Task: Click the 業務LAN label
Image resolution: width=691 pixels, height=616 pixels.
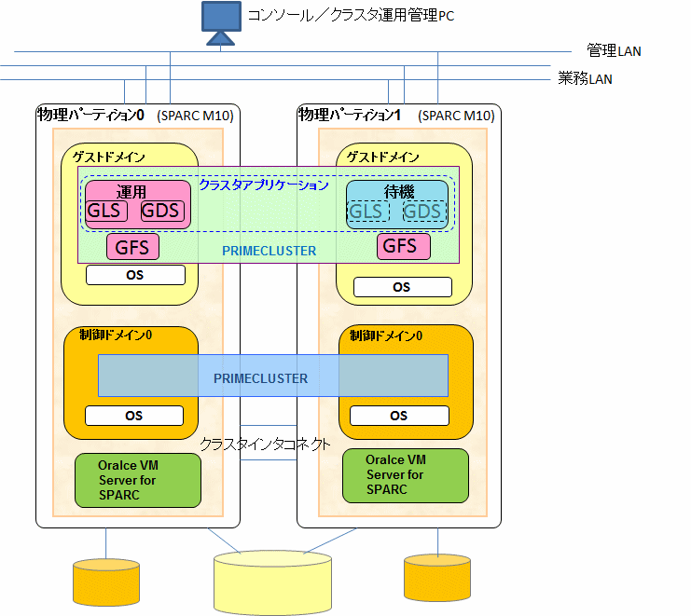Action: 586,78
